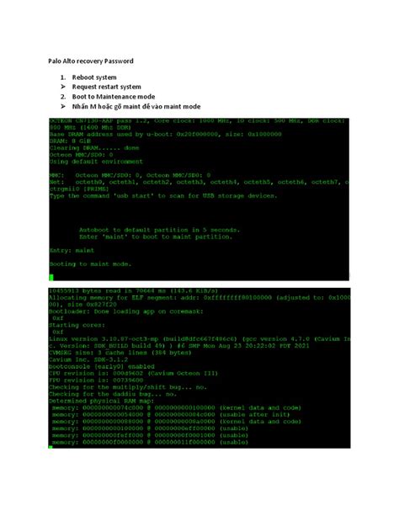
Task: Click the 'Request restart system' text
Action: tap(107, 87)
